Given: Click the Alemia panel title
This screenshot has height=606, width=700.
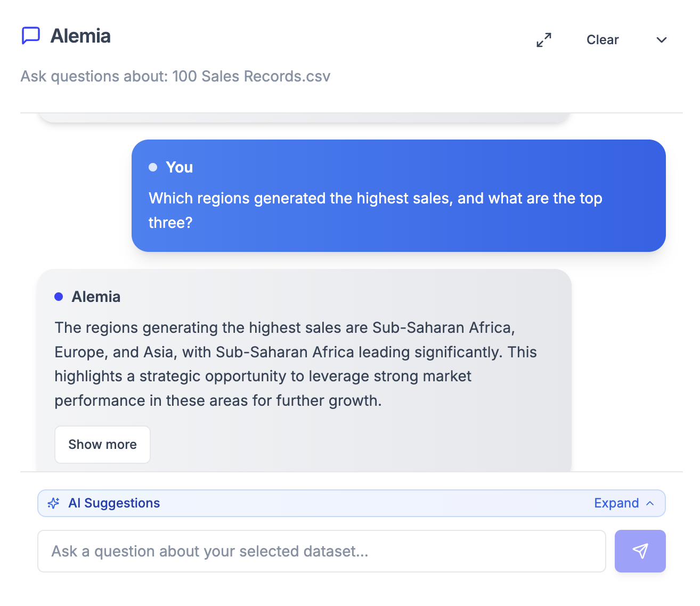Looking at the screenshot, I should tap(80, 36).
